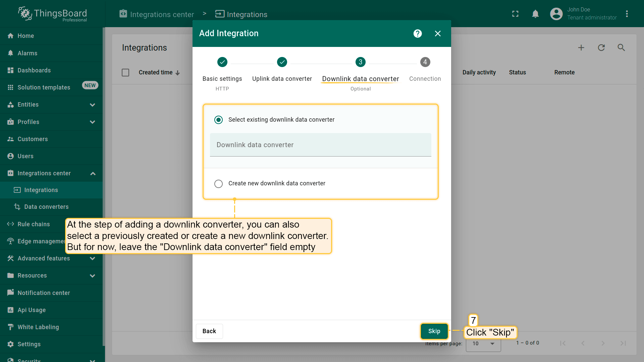This screenshot has width=644, height=362.
Task: Toggle fullscreen mode icon in header
Action: pyautogui.click(x=515, y=14)
